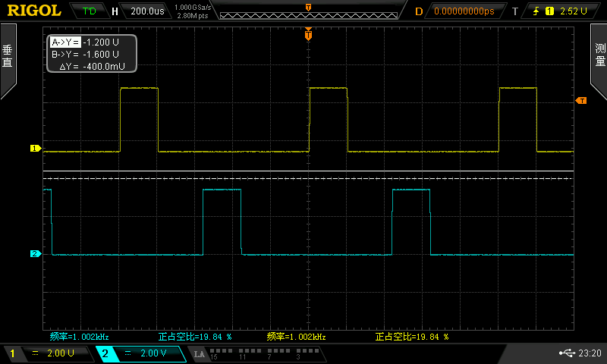The width and height of the screenshot is (607, 364).
Task: Click the cursor A->Y readout box
Action: pyautogui.click(x=91, y=43)
